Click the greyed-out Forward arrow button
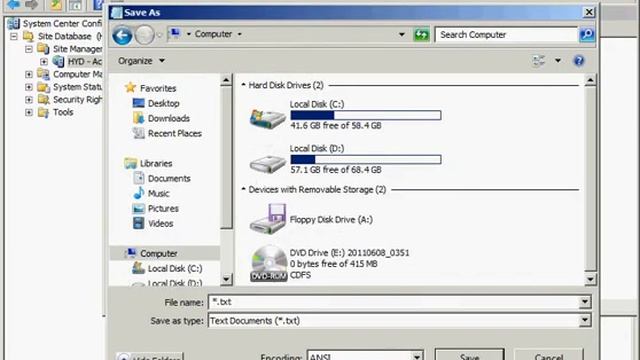640x360 pixels. pyautogui.click(x=144, y=35)
